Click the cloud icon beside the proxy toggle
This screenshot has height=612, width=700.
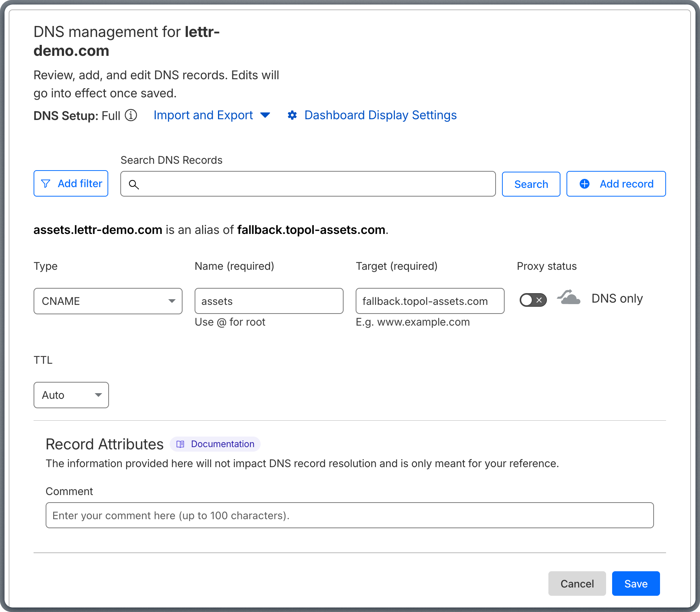568,298
